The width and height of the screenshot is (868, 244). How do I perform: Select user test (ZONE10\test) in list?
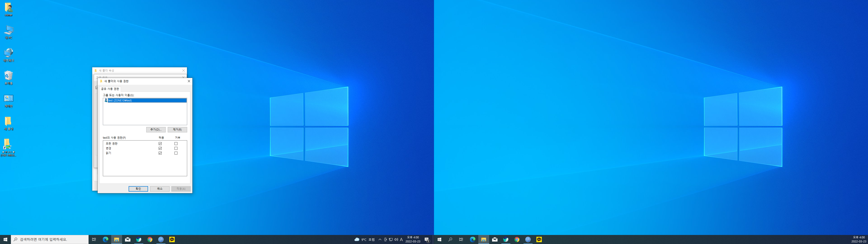pos(145,101)
